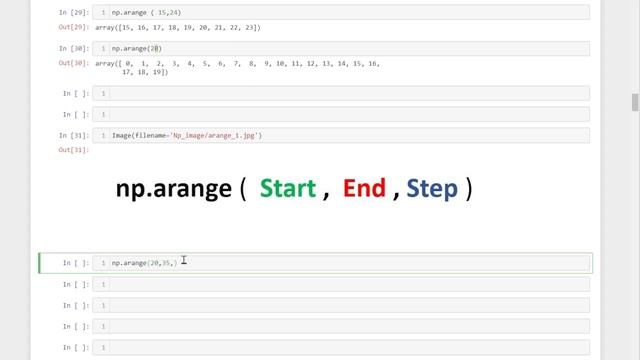
Task: Click the Out[30]: prompt label
Action: (74, 63)
